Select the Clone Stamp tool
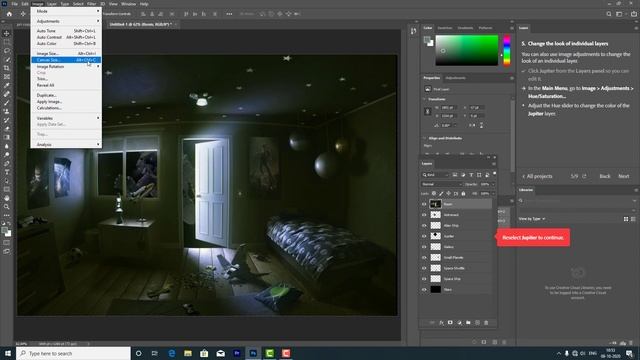The width and height of the screenshot is (640, 360). 7,111
